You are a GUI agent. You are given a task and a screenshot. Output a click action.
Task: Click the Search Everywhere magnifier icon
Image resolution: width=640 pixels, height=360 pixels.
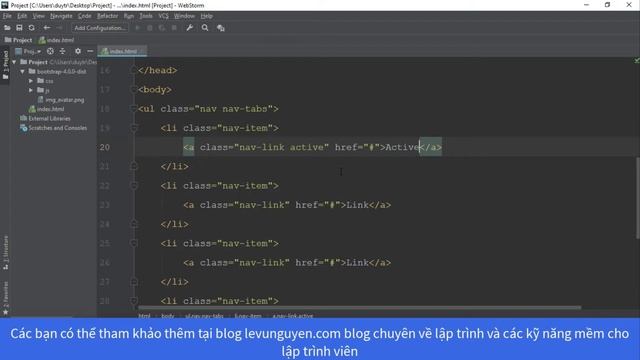click(205, 28)
